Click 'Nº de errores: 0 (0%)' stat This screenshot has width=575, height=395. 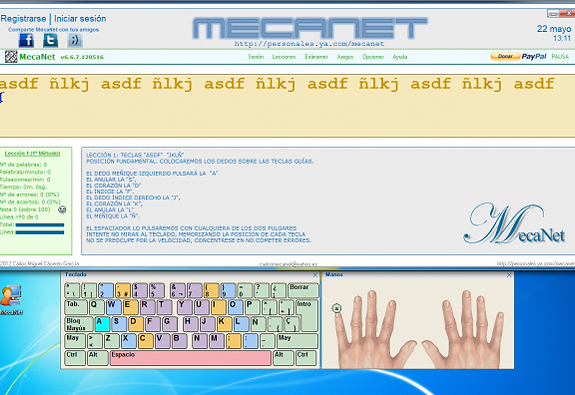click(30, 194)
